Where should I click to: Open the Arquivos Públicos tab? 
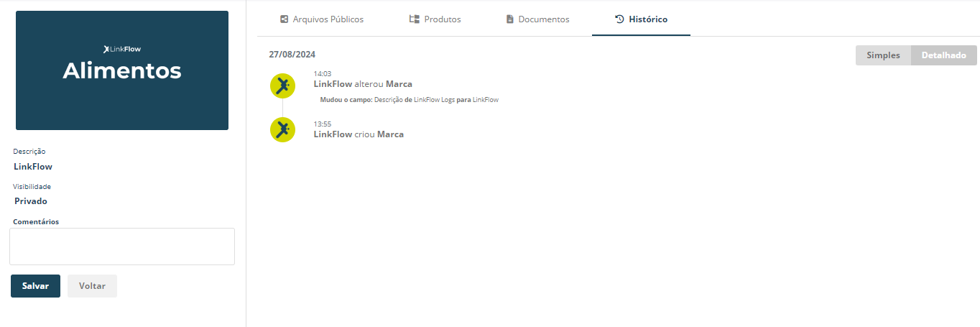pyautogui.click(x=321, y=19)
